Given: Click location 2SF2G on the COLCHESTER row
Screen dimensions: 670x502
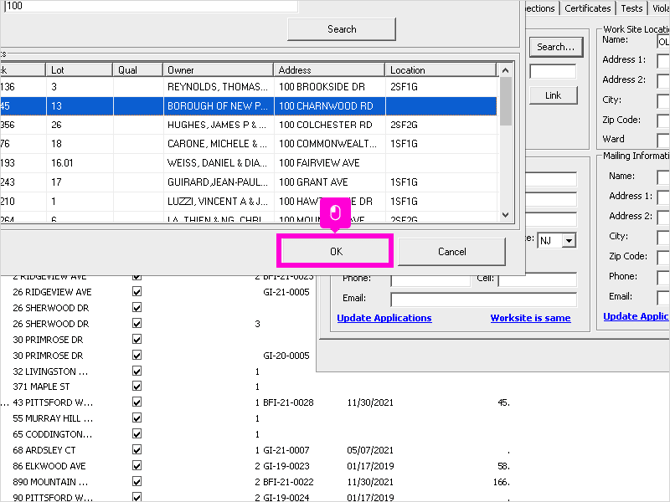Looking at the screenshot, I should [404, 125].
